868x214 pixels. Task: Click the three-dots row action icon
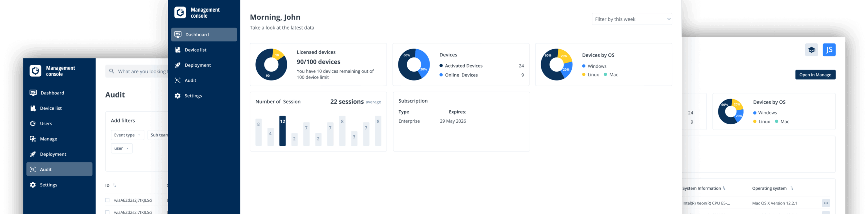pos(826,203)
